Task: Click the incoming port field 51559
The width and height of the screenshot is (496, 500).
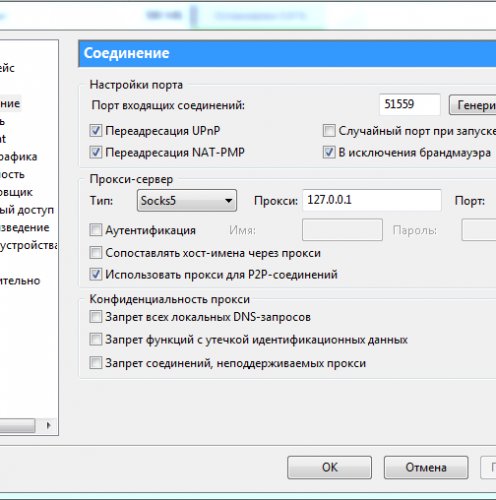Action: tap(410, 105)
